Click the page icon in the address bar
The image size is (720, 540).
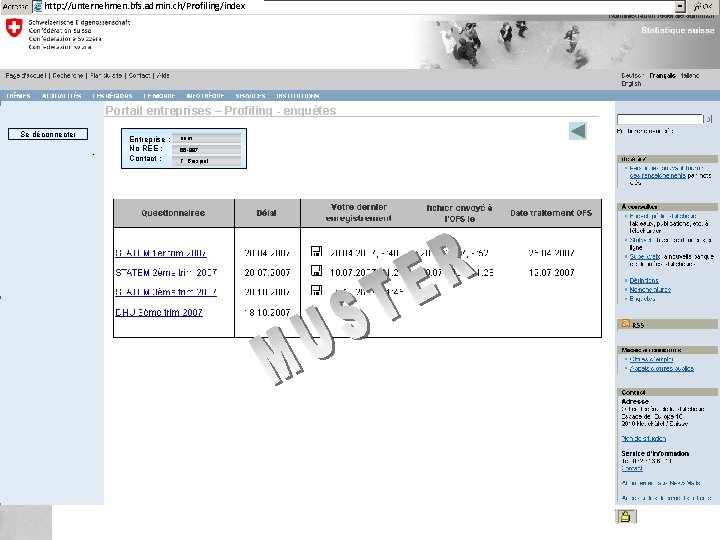38,6
